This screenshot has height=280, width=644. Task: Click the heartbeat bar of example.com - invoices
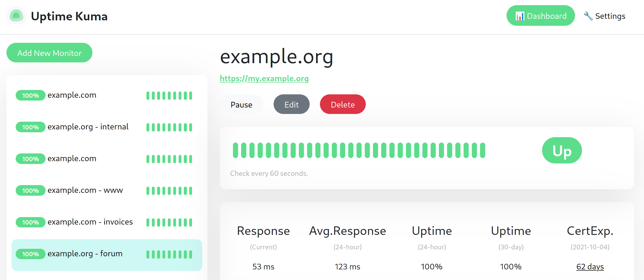(169, 223)
